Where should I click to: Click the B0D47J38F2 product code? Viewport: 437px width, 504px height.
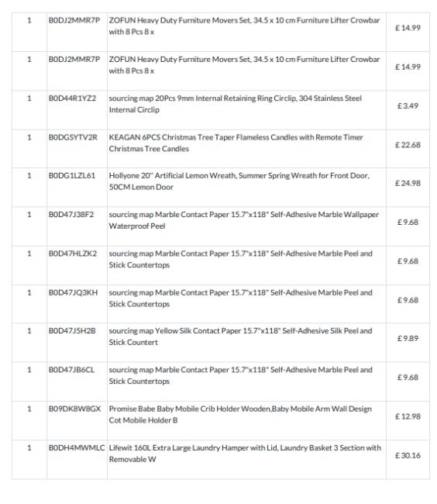71,215
